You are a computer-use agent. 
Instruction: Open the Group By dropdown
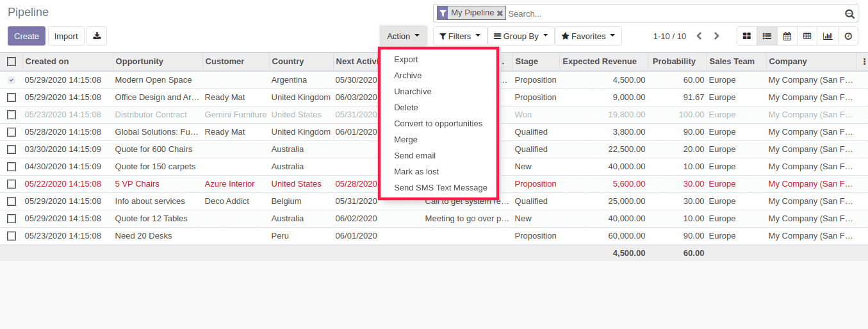point(521,36)
